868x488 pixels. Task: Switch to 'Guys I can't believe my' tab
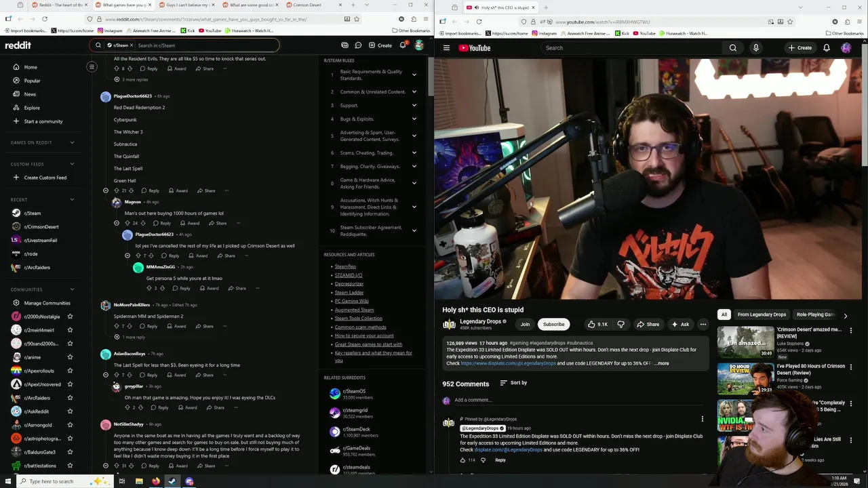186,5
